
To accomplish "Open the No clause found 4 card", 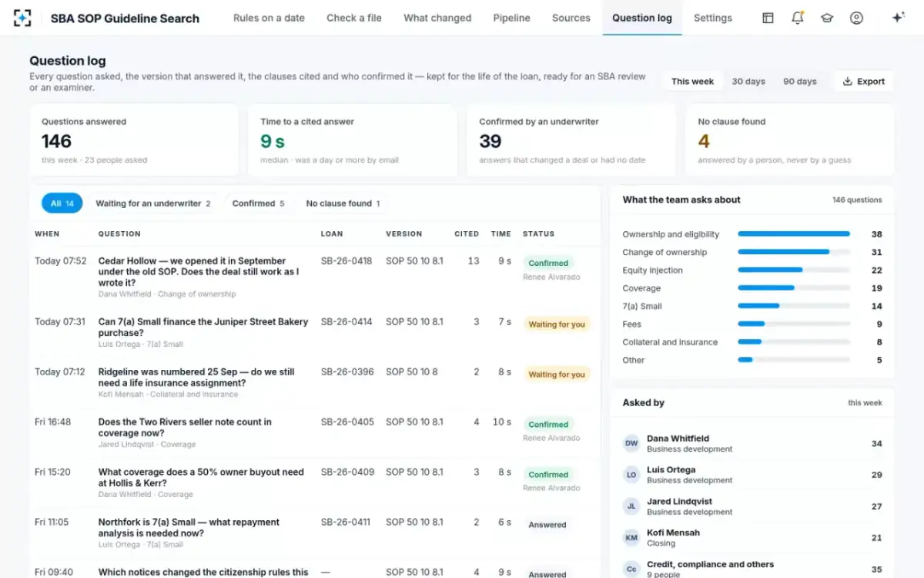I will (x=790, y=139).
